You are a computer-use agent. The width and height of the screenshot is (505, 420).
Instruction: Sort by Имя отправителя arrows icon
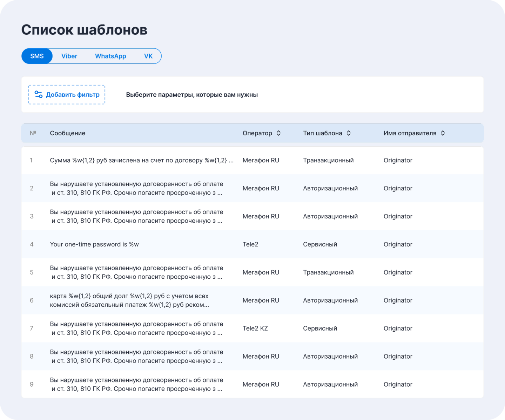pyautogui.click(x=443, y=133)
